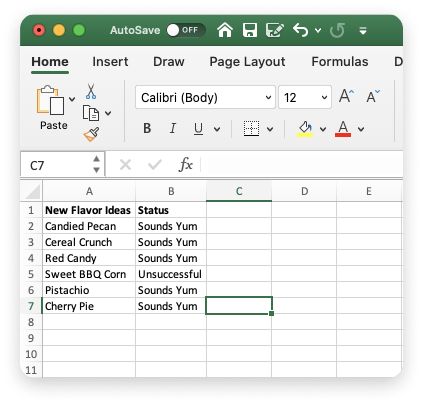Image resolution: width=423 pixels, height=404 pixels.
Task: Click the Format Painter brush icon
Action: click(x=91, y=134)
